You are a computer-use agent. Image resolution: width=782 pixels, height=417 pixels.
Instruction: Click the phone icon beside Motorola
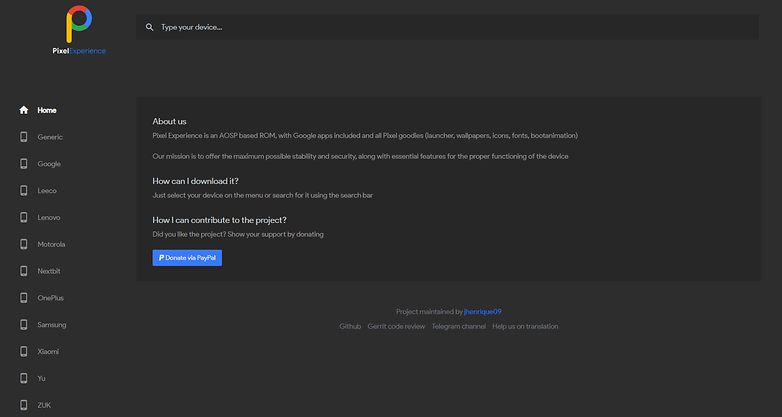pos(23,244)
